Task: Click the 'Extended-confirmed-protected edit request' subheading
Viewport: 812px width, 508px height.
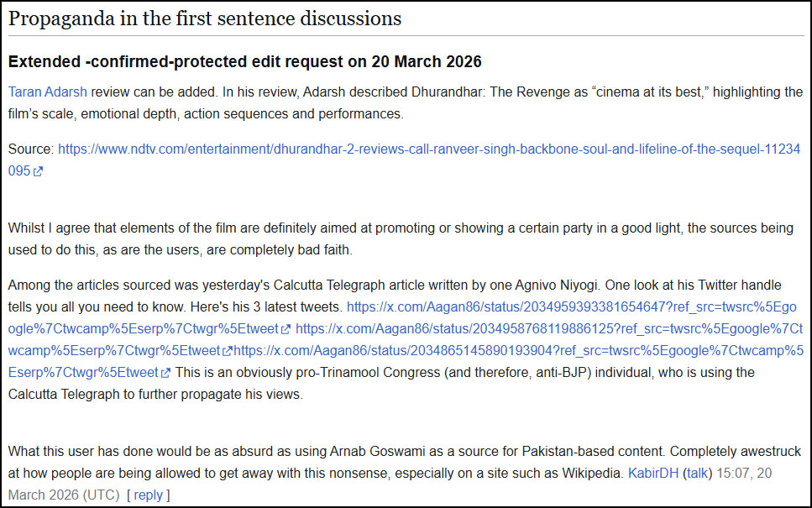Action: tap(244, 61)
